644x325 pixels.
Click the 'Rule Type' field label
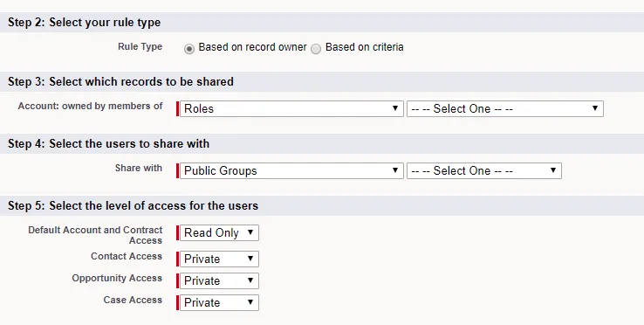coord(140,47)
